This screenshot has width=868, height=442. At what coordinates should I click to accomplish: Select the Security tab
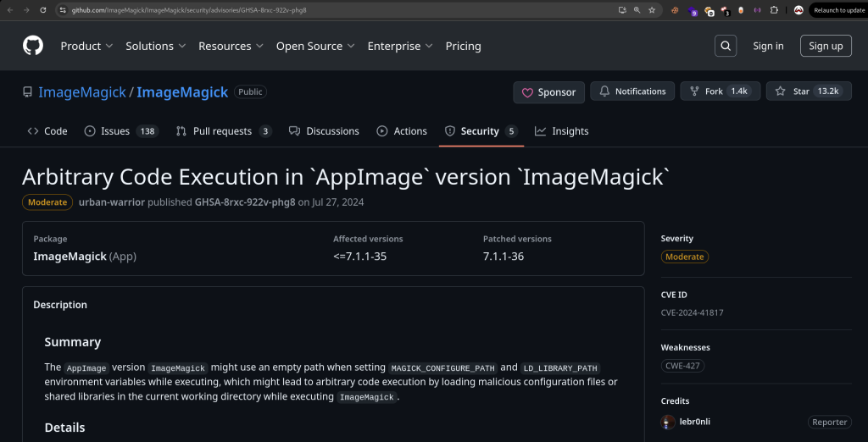pos(481,131)
